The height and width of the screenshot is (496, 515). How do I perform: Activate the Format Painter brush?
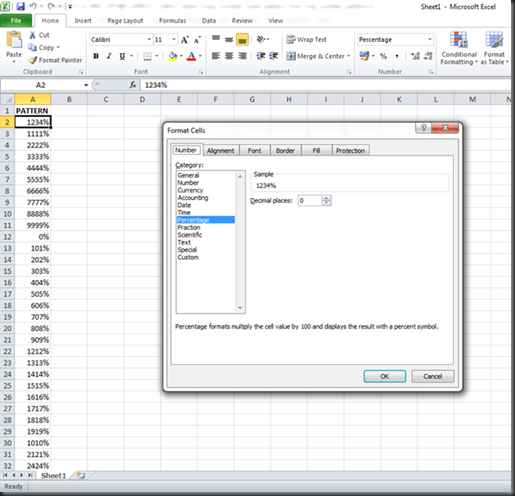pos(33,60)
